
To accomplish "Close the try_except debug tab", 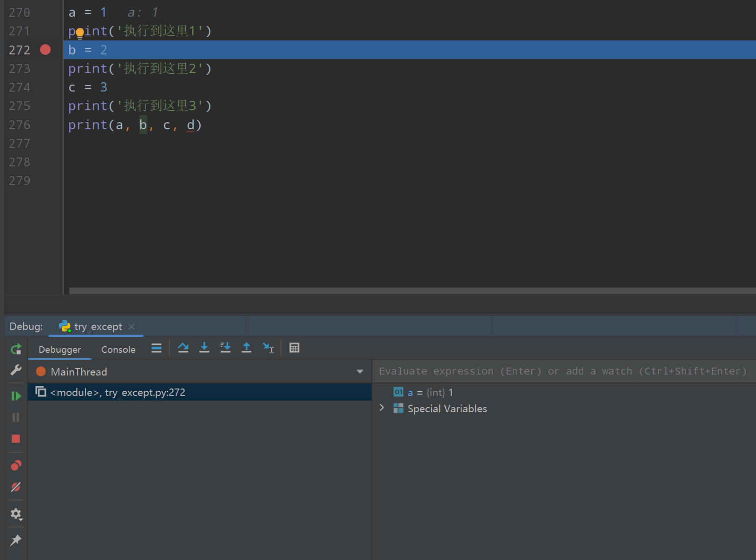I will pyautogui.click(x=131, y=327).
